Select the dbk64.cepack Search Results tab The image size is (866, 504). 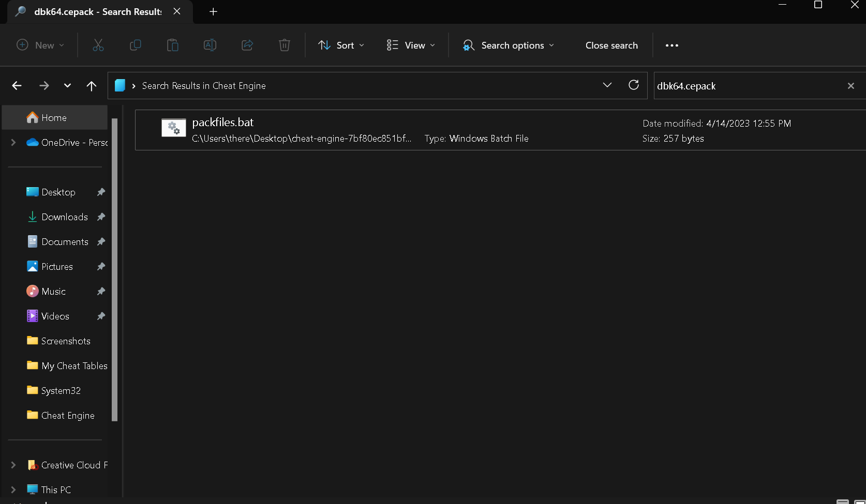click(x=98, y=12)
